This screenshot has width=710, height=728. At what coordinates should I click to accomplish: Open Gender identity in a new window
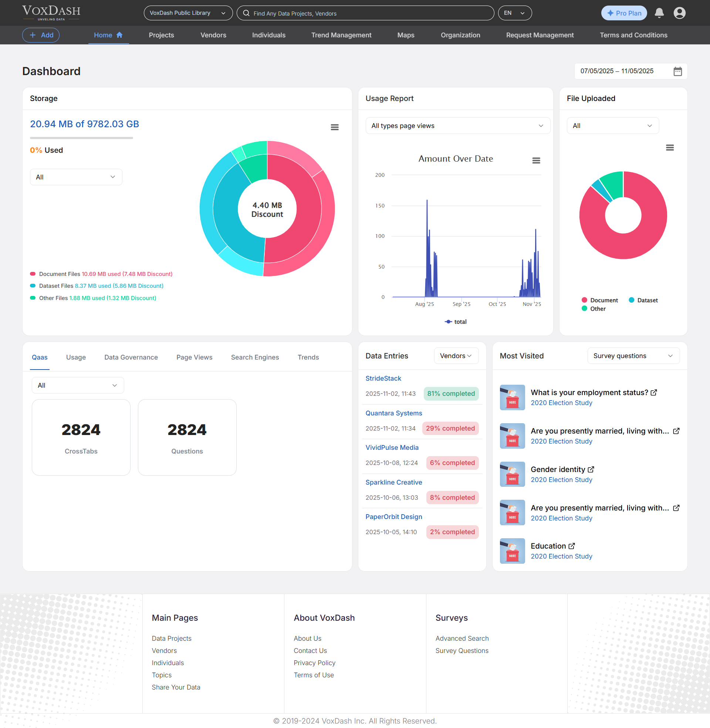(x=591, y=469)
